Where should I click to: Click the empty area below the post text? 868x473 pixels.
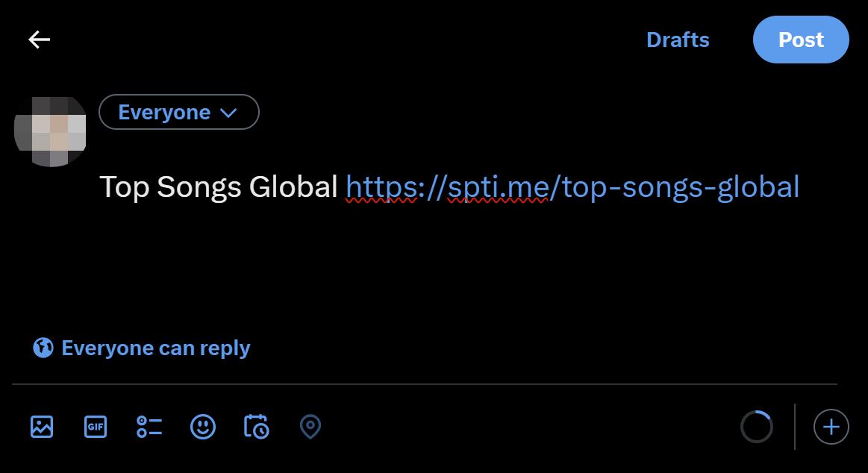point(448,269)
